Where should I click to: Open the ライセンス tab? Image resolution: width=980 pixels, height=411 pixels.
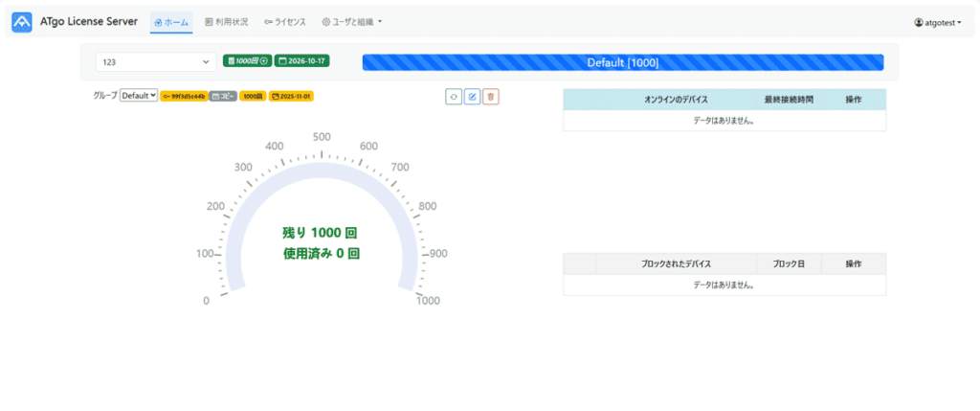[285, 21]
